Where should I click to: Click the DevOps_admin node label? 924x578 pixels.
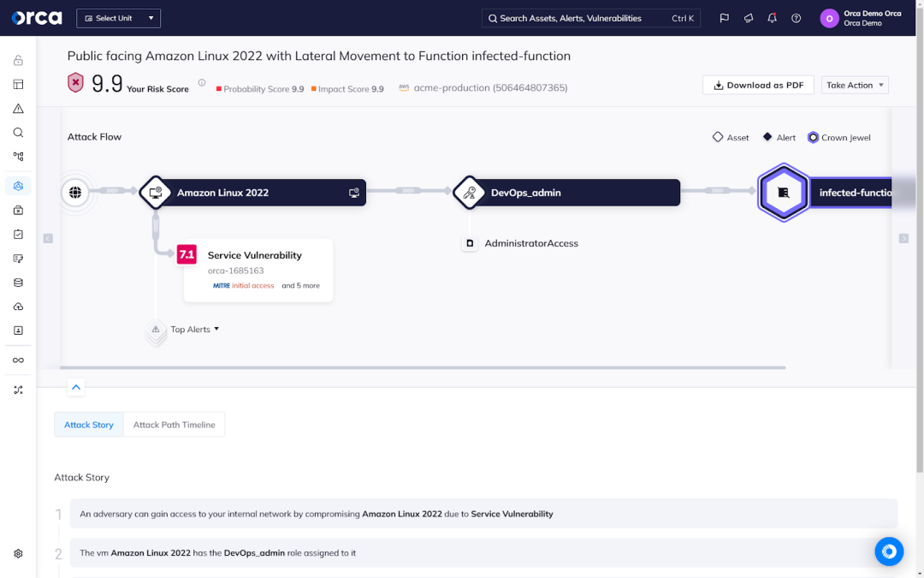[525, 193]
